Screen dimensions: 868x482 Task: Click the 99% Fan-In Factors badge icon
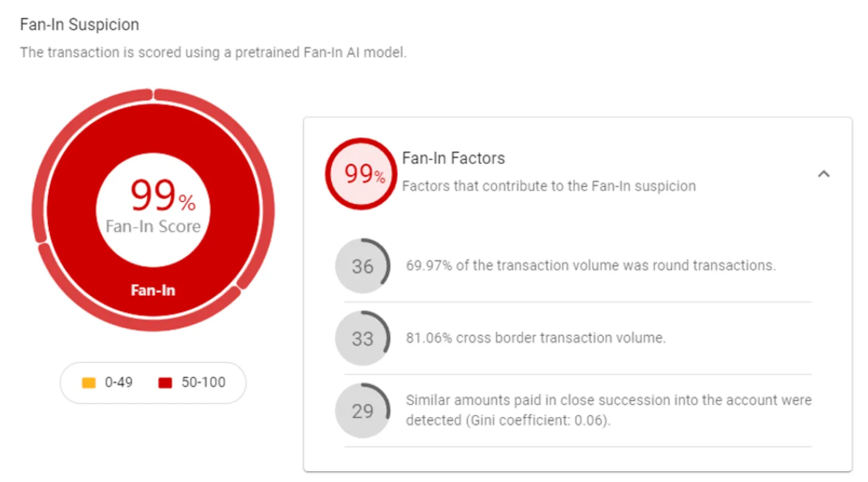[360, 173]
